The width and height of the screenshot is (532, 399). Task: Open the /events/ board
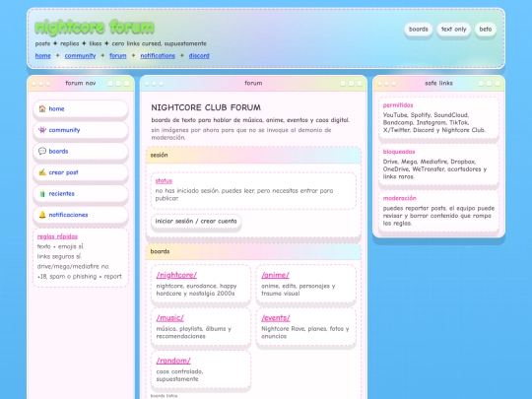[276, 318]
